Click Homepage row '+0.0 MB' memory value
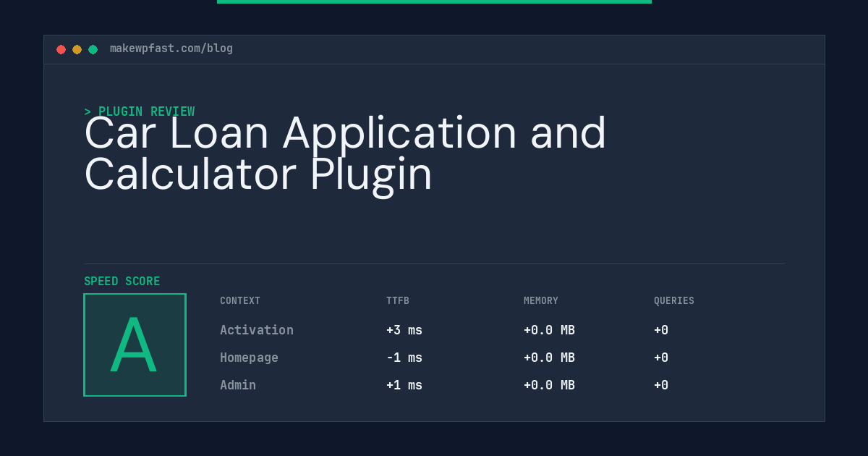 point(549,358)
